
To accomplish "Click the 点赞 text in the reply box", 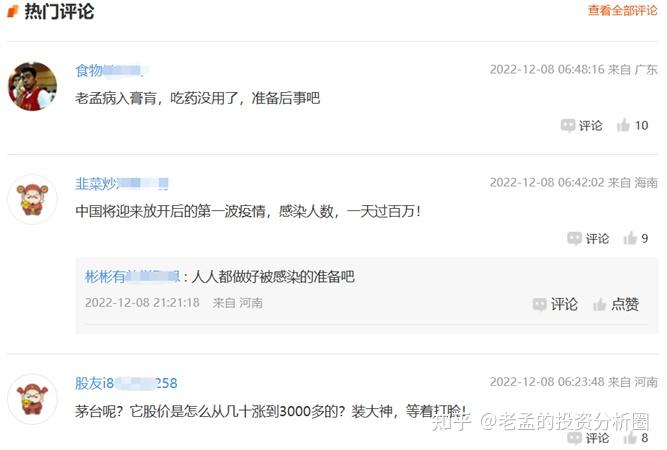I will (x=625, y=305).
